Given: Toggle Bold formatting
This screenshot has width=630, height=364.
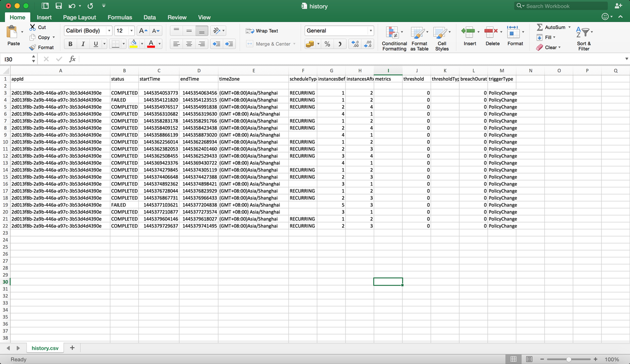Looking at the screenshot, I should [x=70, y=44].
